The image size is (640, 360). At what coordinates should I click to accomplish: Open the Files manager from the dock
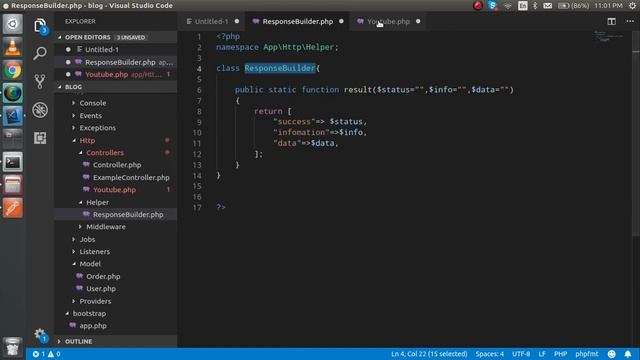(x=13, y=185)
